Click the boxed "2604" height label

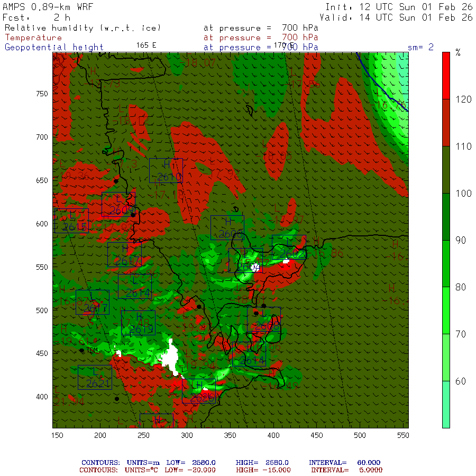pyautogui.click(x=245, y=260)
